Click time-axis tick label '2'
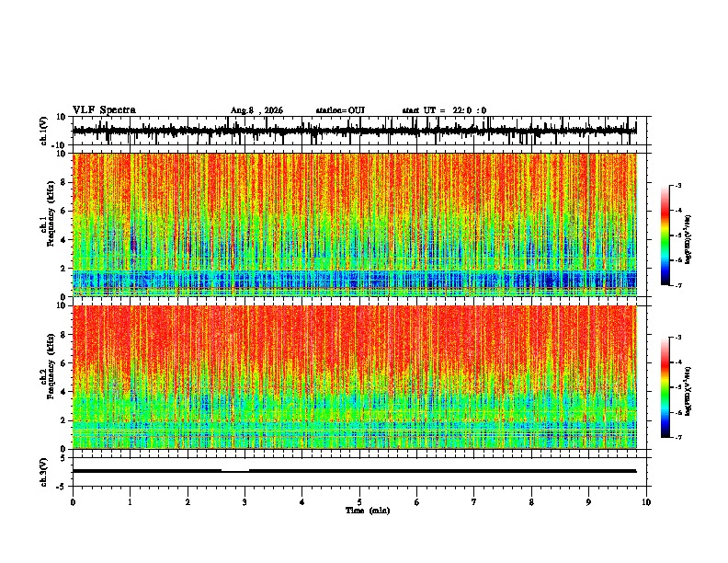 tap(188, 502)
